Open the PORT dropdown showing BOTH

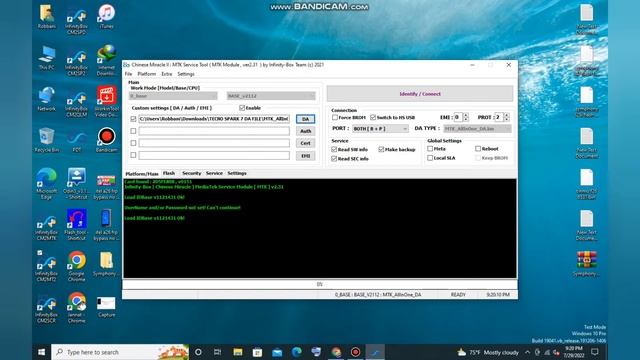coord(380,129)
